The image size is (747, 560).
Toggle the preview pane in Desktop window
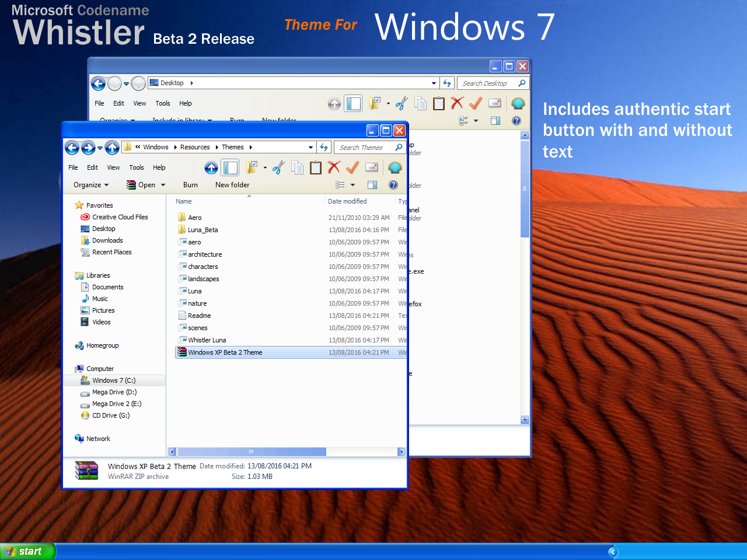495,121
